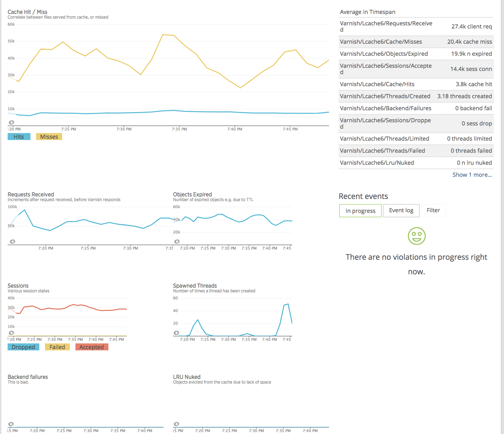504x434 pixels.
Task: Select the Varnish/Lcache6/Threads/Failed row
Action: (x=416, y=151)
